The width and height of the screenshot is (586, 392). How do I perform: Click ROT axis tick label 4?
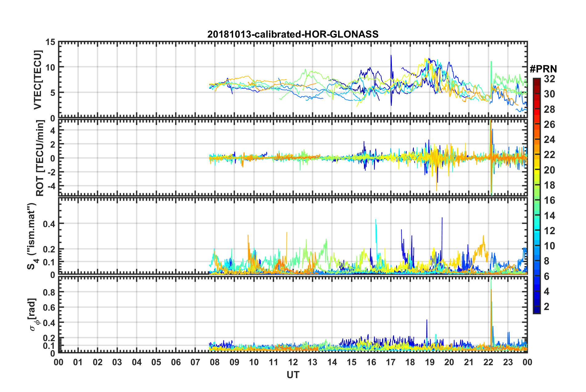[x=53, y=131]
